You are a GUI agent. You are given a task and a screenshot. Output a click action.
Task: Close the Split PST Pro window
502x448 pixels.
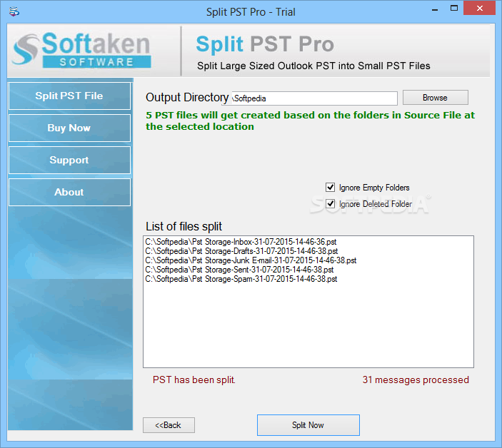(479, 9)
